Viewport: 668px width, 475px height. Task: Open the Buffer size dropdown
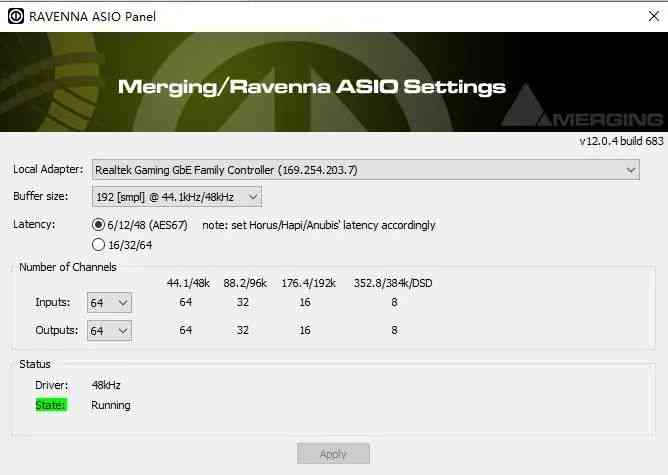pyautogui.click(x=177, y=197)
